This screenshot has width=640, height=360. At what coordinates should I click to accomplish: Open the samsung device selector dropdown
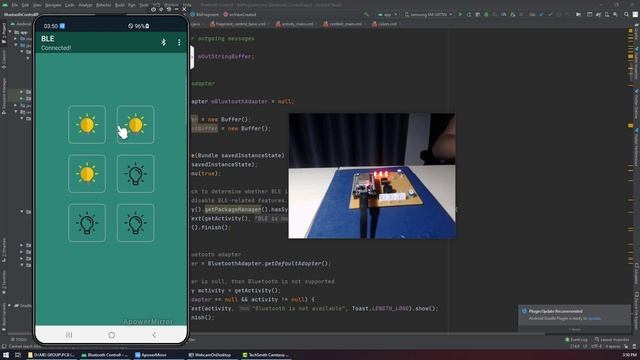click(x=429, y=14)
